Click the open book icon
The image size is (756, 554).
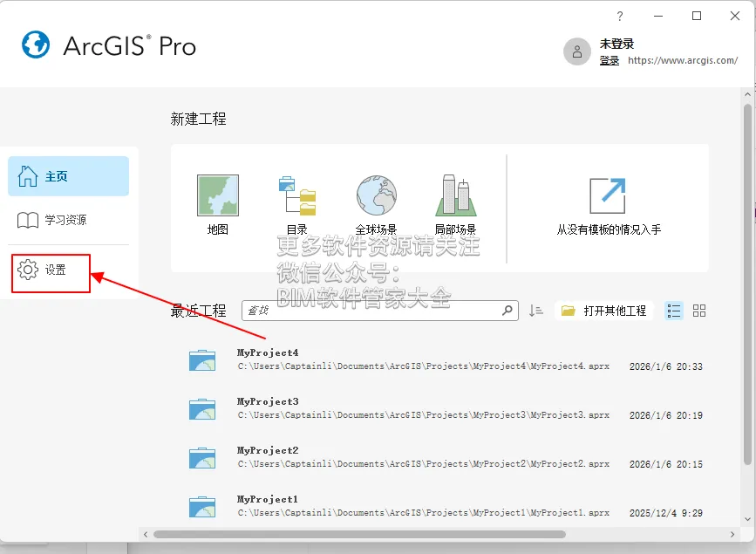(x=28, y=220)
